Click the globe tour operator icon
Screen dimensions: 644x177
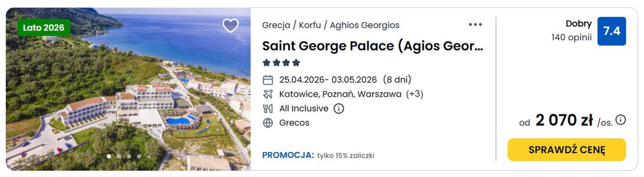268,123
